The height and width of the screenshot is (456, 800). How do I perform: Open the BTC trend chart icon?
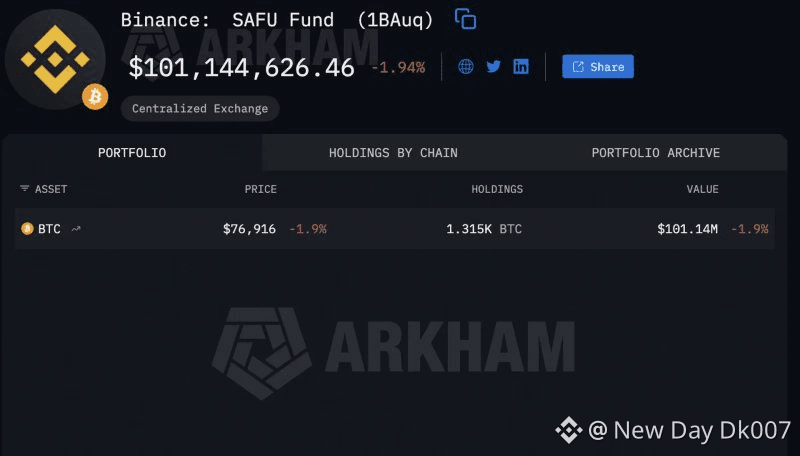click(76, 229)
